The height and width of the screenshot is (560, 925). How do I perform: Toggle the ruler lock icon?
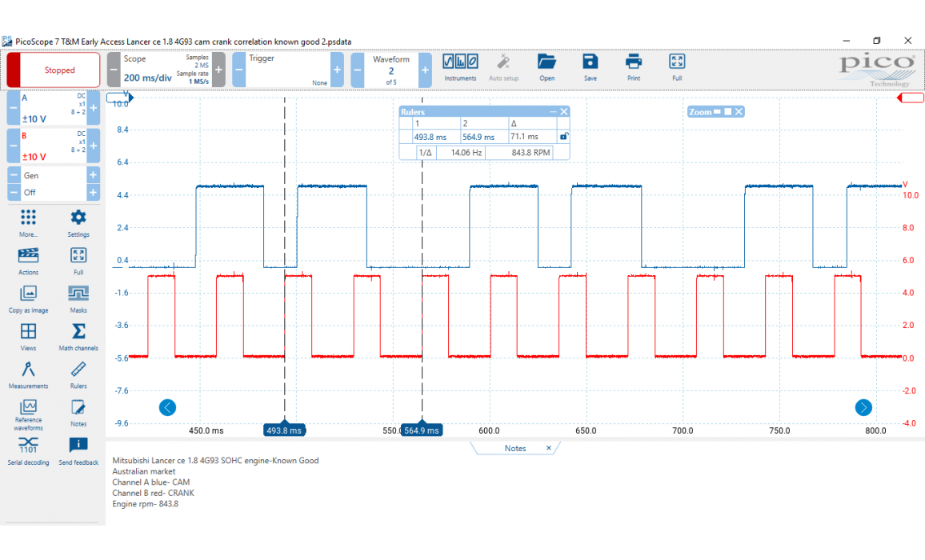pyautogui.click(x=564, y=137)
